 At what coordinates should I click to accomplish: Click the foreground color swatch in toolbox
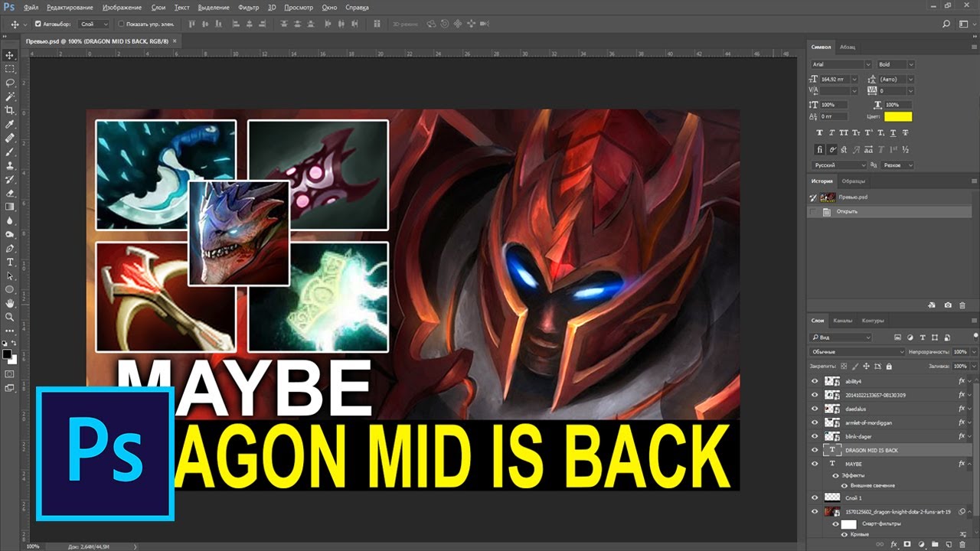(x=8, y=354)
